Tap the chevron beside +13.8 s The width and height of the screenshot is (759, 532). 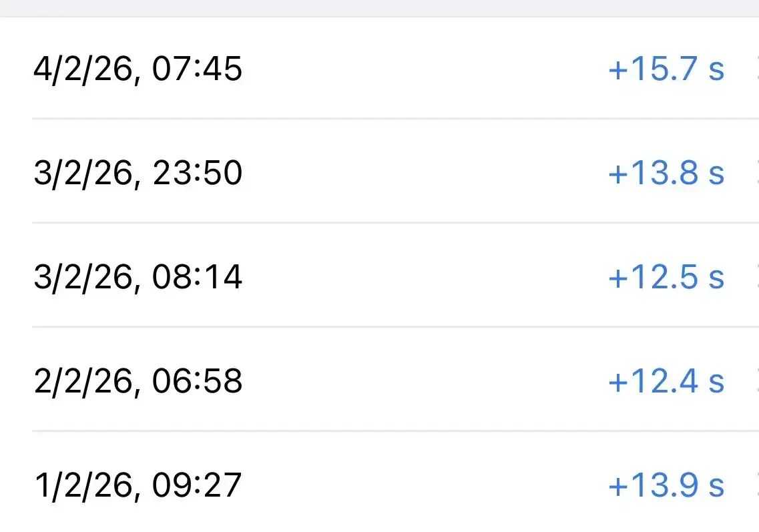pyautogui.click(x=756, y=173)
